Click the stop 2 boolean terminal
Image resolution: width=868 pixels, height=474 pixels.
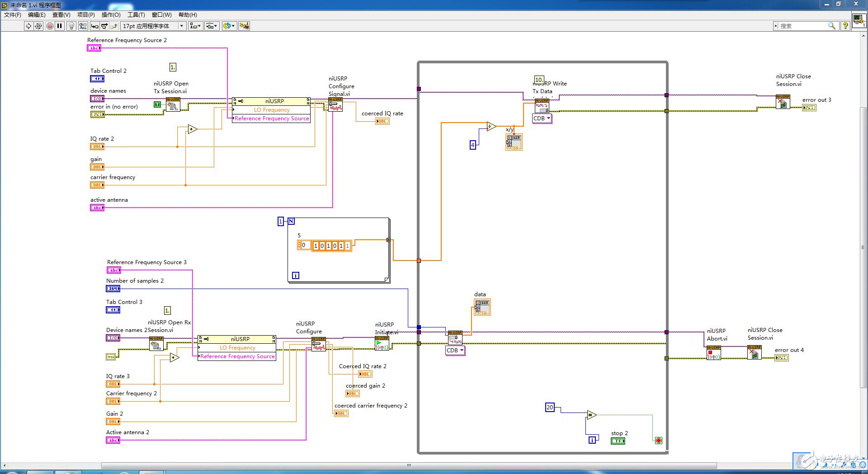point(618,441)
